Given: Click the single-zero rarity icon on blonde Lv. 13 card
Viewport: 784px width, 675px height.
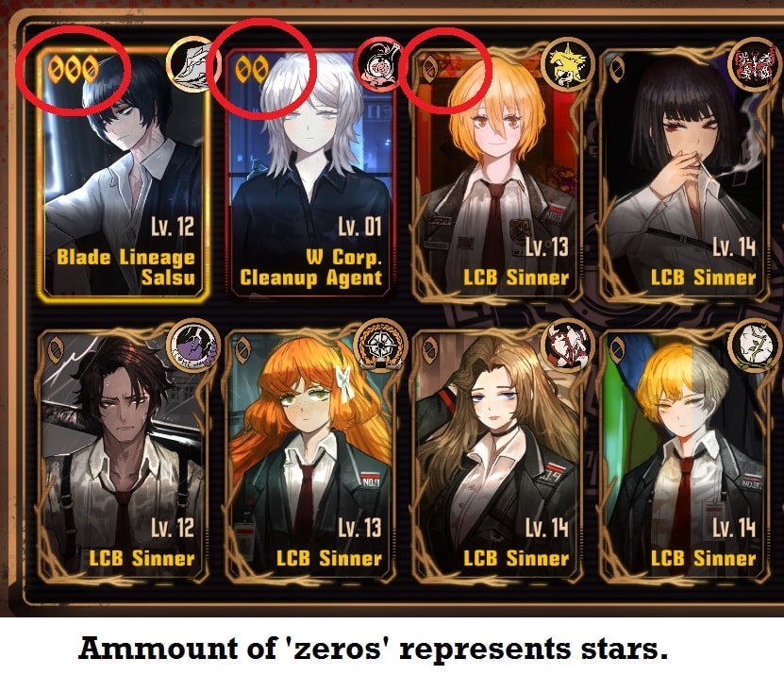Looking at the screenshot, I should (429, 69).
